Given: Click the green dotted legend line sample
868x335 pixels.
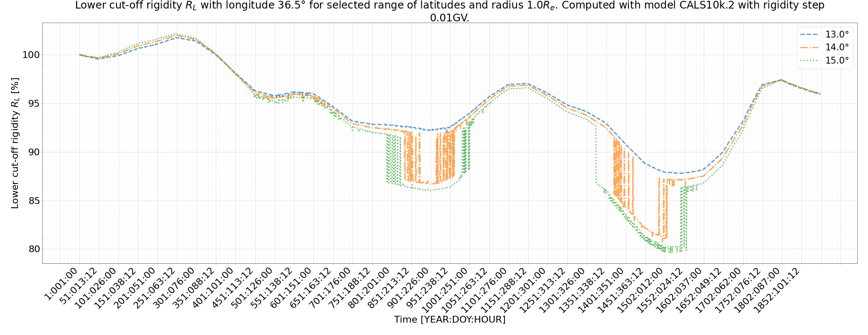Looking at the screenshot, I should (809, 61).
